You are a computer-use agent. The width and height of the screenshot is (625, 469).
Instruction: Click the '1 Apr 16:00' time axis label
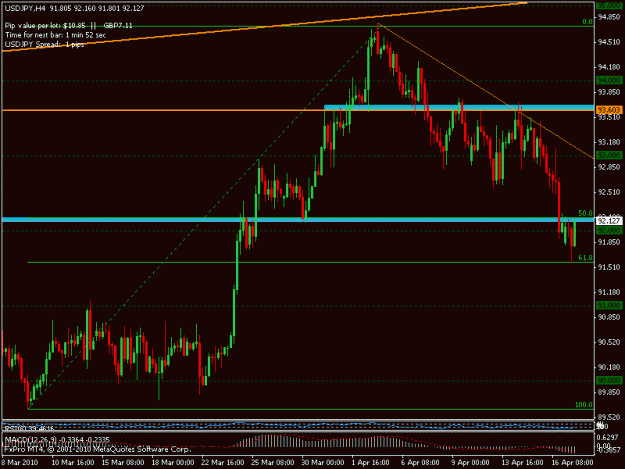[371, 463]
